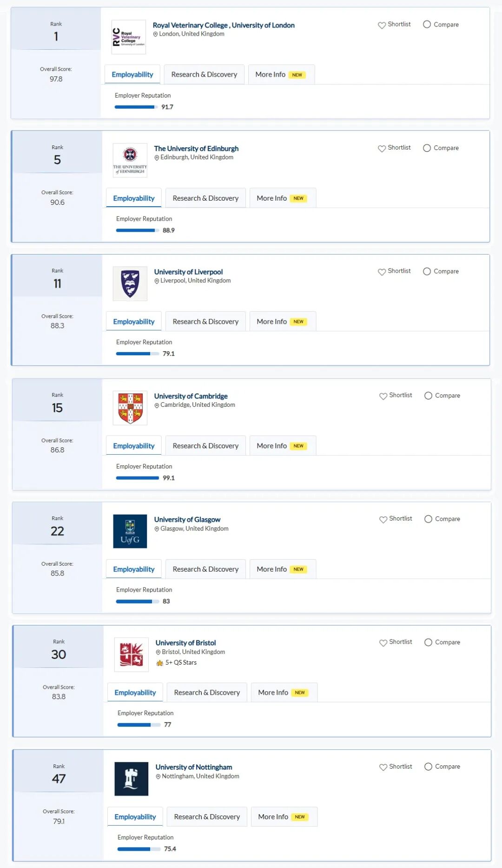Switch to Employability tab for University of Bristol
The width and height of the screenshot is (502, 868).
click(x=135, y=692)
